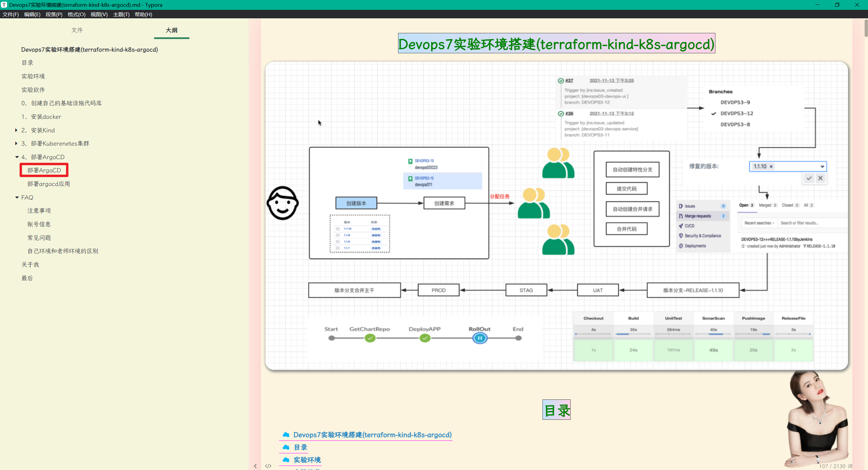The image size is (868, 470).
Task: Jump to 注意事项 in the outline
Action: point(39,210)
